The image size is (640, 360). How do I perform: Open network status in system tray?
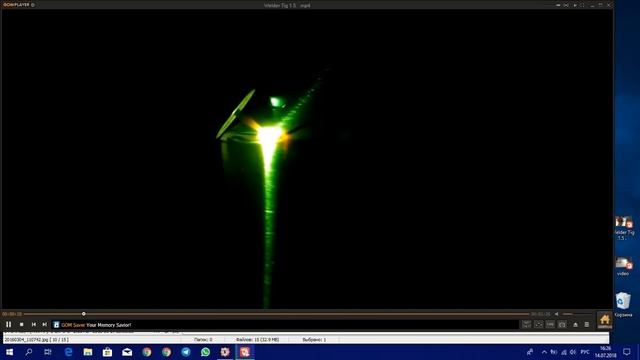coord(564,352)
